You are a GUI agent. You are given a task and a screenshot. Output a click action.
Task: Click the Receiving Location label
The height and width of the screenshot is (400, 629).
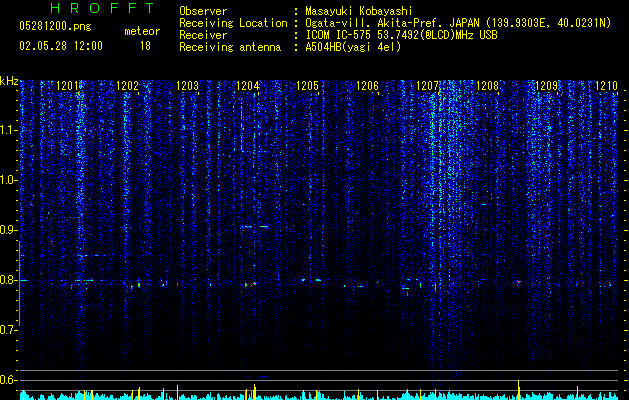(233, 23)
